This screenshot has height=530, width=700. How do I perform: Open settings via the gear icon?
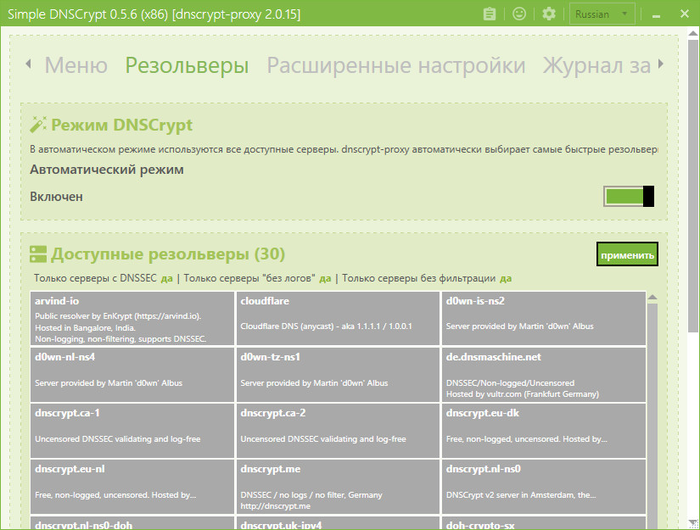[548, 14]
